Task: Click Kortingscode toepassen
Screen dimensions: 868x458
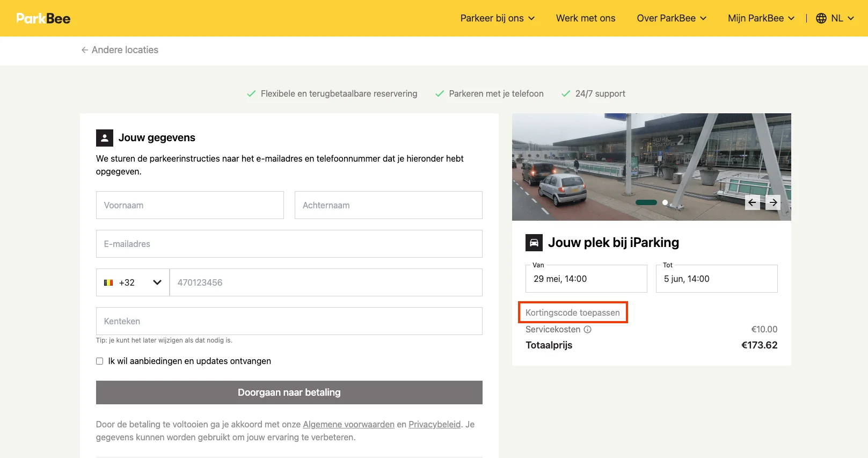Action: [573, 312]
